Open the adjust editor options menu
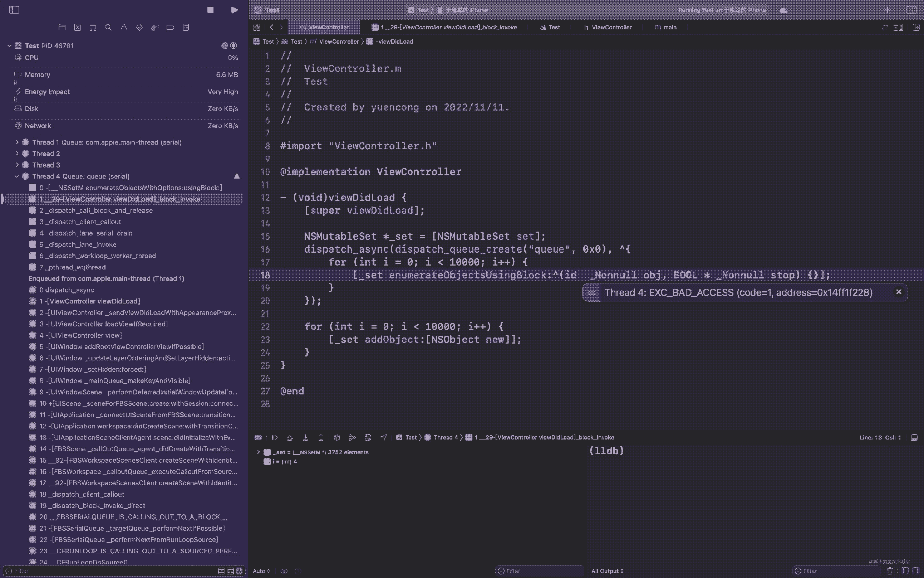924x578 pixels. point(898,27)
